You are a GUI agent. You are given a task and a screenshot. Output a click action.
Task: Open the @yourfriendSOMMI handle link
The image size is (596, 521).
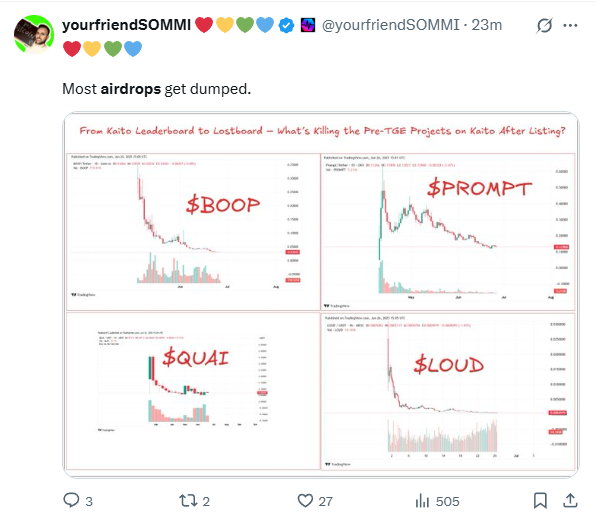(391, 25)
